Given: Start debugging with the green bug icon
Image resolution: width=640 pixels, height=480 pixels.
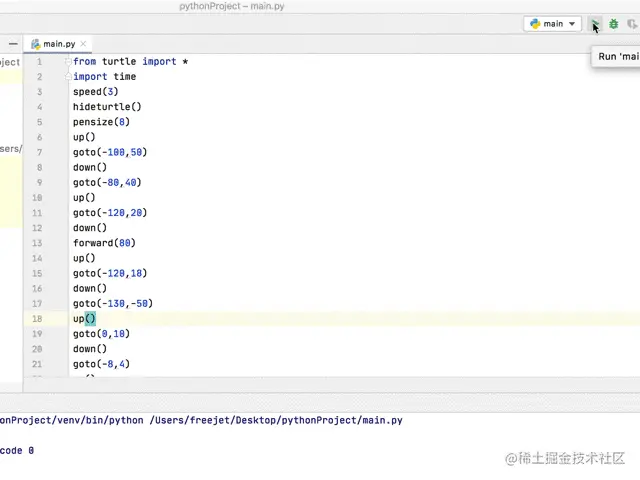Looking at the screenshot, I should tap(613, 24).
